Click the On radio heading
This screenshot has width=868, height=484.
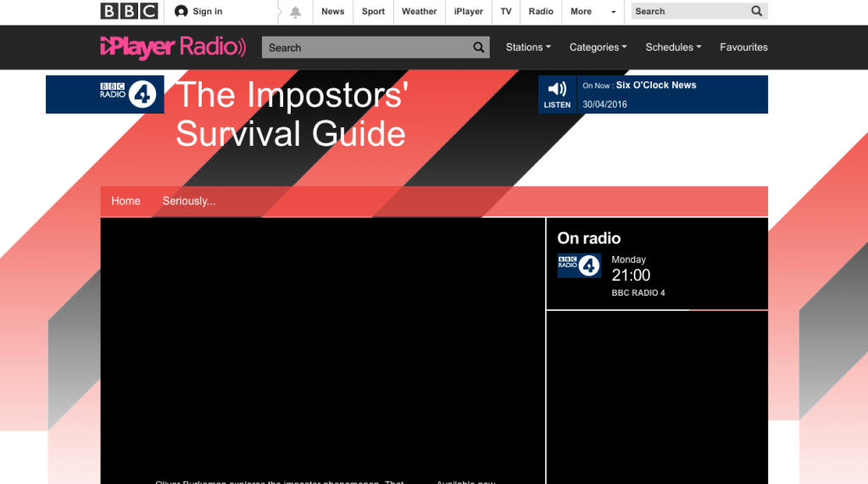[589, 238]
